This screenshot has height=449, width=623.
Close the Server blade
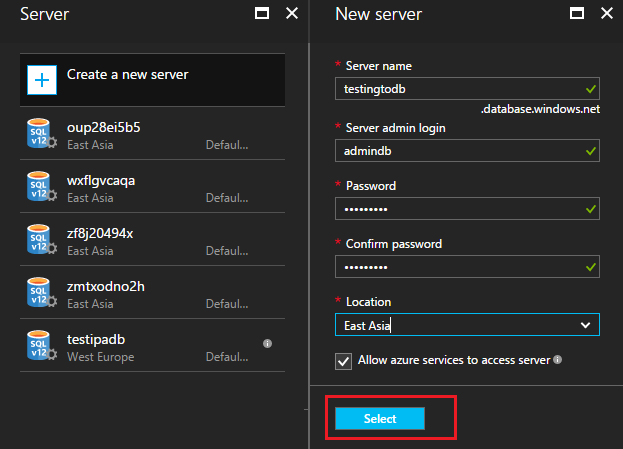coord(292,14)
